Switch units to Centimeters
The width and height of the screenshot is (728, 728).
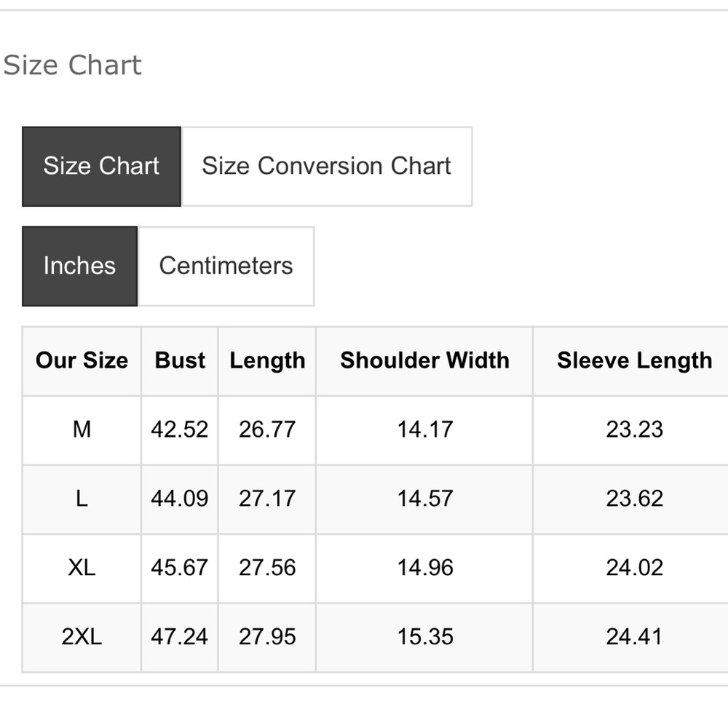pos(226,266)
